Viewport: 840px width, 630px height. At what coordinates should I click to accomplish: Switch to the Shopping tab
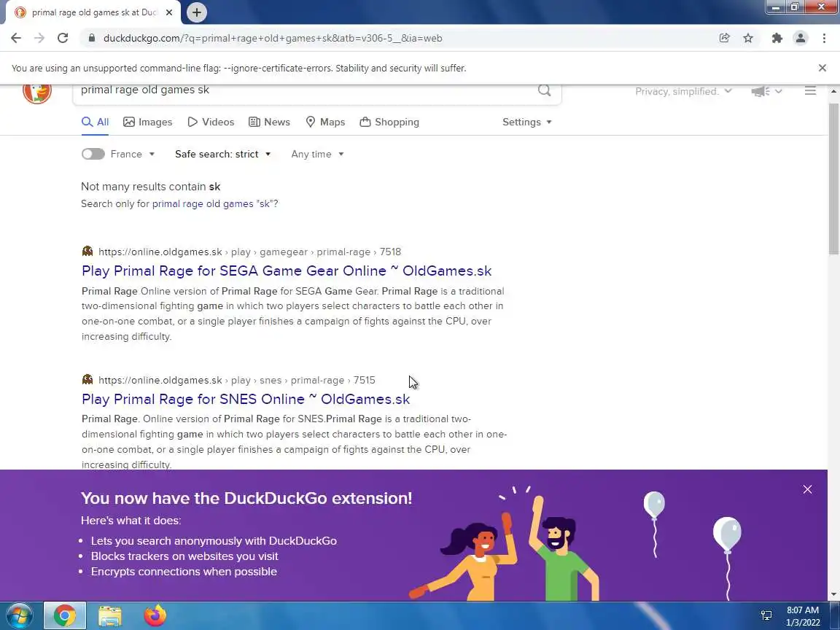pos(389,122)
